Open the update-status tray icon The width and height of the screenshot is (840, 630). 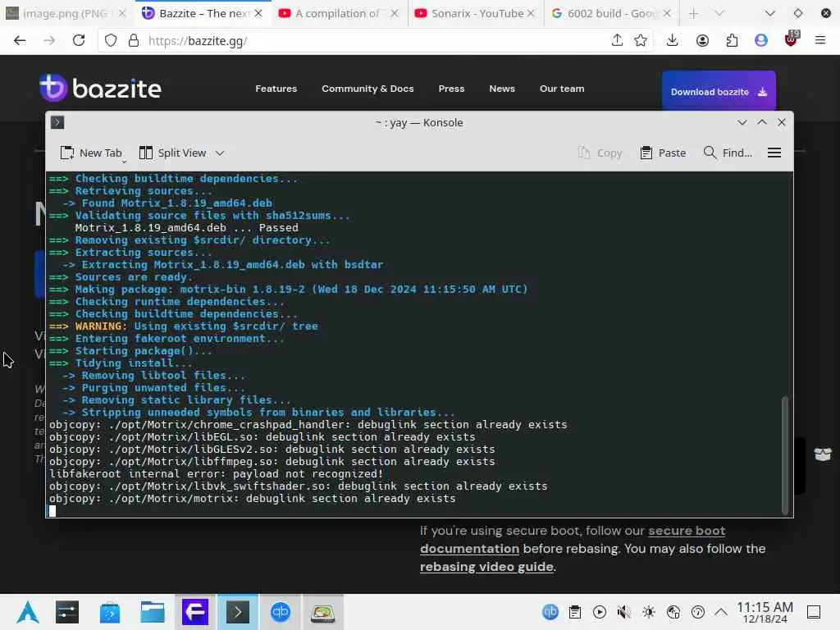pos(697,612)
